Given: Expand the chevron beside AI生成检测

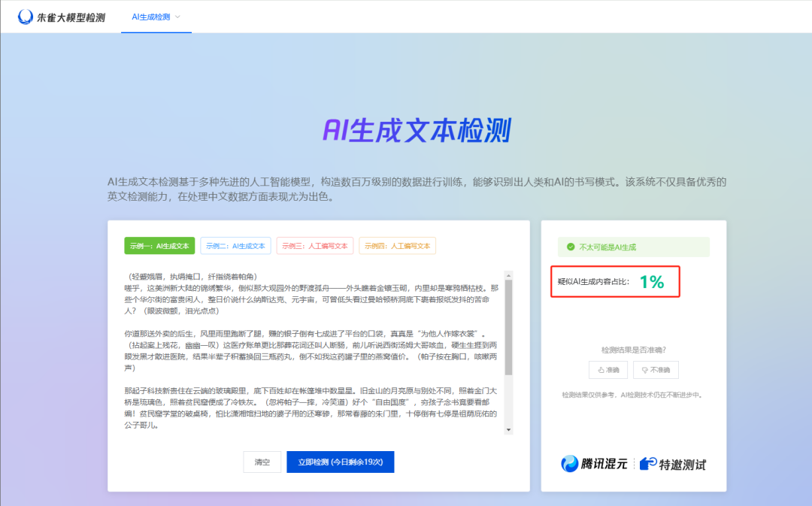Looking at the screenshot, I should click(x=178, y=16).
